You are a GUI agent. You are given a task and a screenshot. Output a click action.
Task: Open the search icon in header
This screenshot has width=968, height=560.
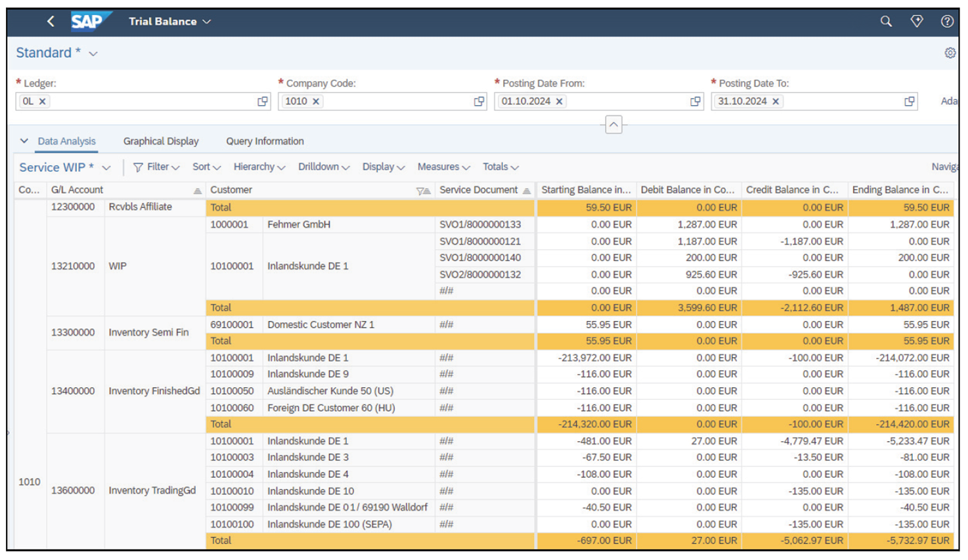[x=886, y=22]
